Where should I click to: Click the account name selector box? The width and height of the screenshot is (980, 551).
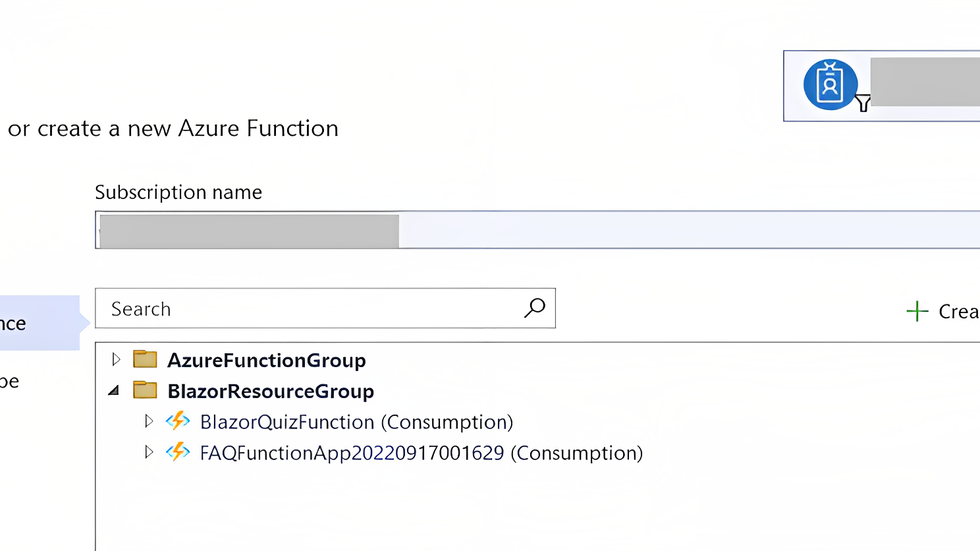(882, 86)
